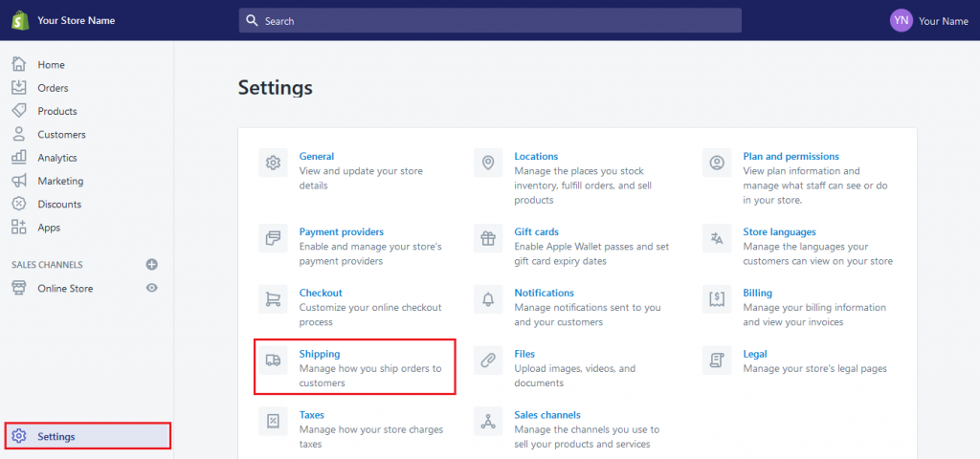This screenshot has height=459, width=980.
Task: Click the Orders inbox icon
Action: coord(19,87)
